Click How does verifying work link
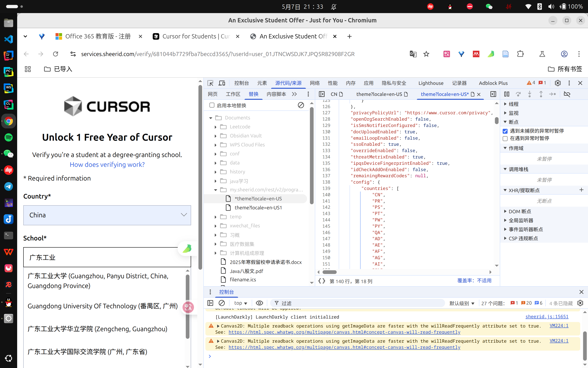The height and width of the screenshot is (368, 588). 107,165
